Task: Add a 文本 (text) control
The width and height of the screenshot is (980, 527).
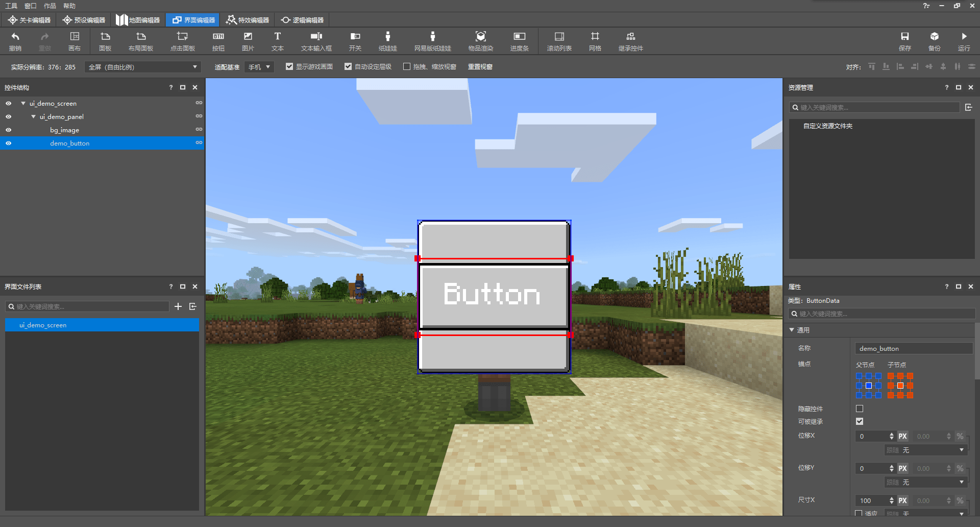Action: pyautogui.click(x=278, y=41)
